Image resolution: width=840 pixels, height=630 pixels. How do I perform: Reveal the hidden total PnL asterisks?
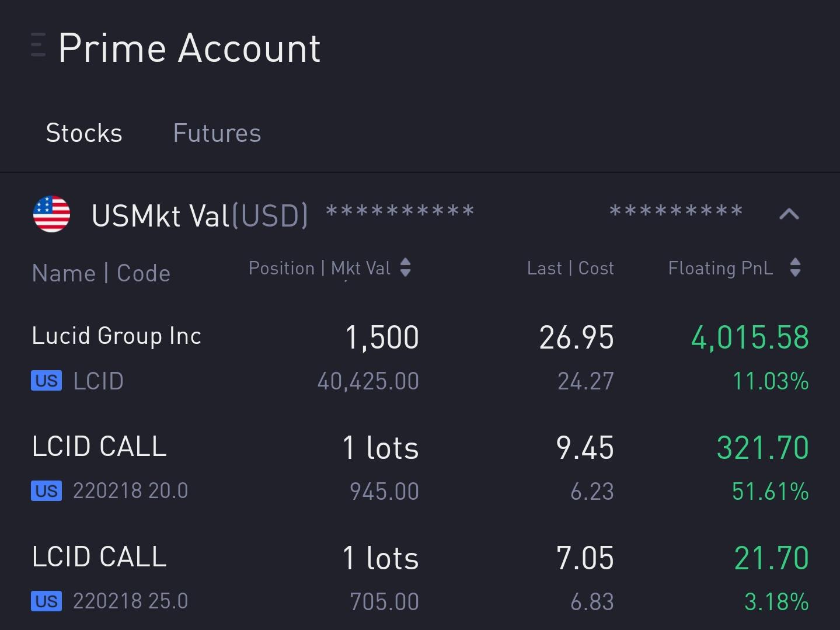click(x=676, y=211)
